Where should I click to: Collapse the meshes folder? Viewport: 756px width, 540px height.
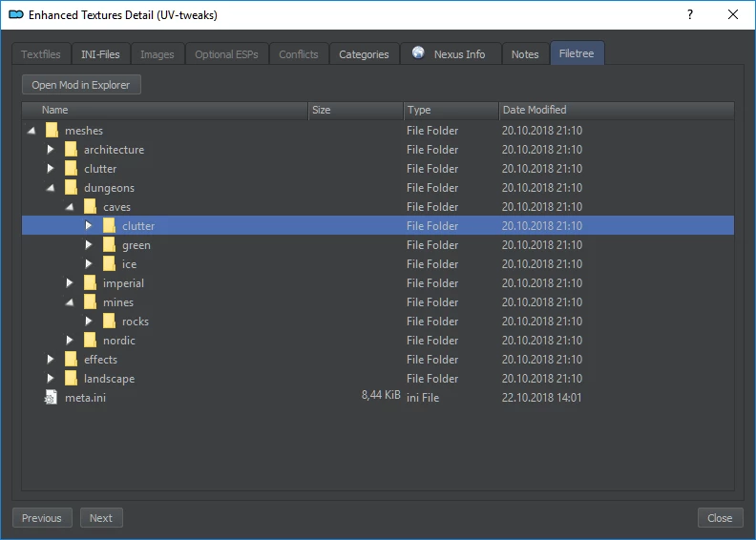(31, 130)
